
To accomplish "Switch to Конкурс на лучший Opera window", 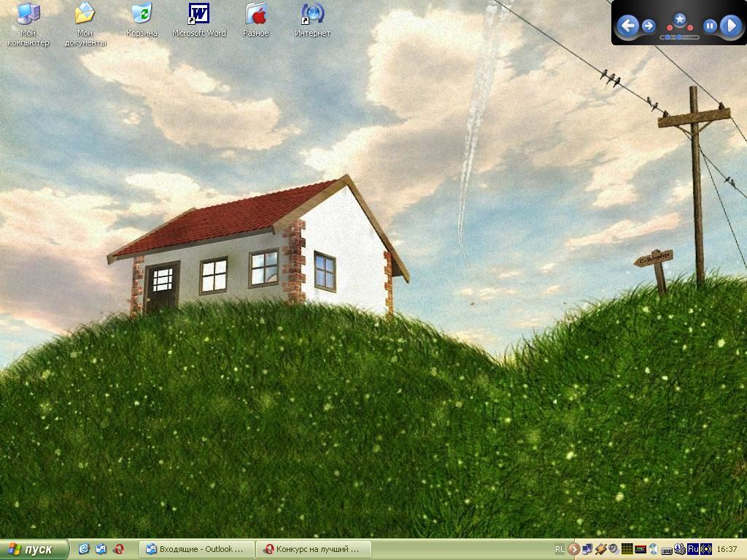I will pos(314,549).
